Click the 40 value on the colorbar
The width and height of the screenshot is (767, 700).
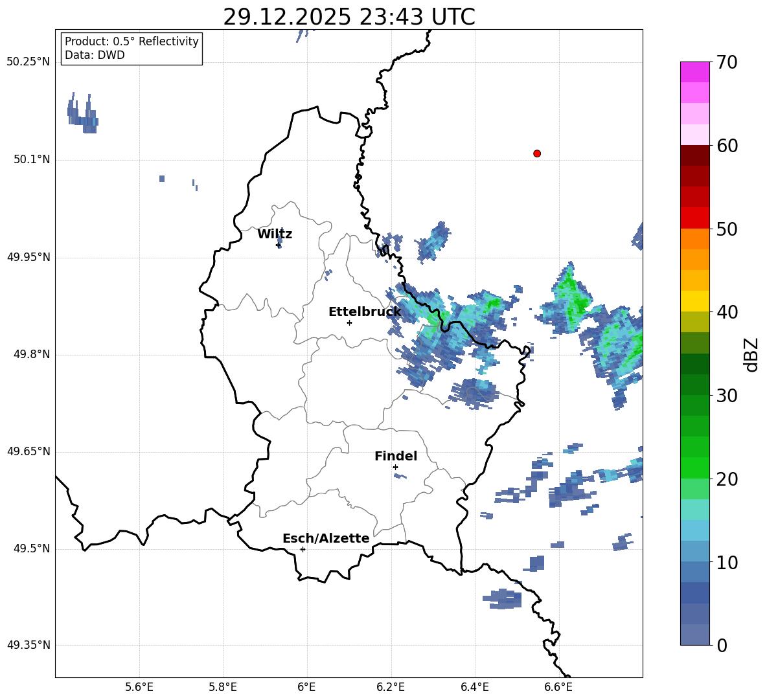(726, 312)
